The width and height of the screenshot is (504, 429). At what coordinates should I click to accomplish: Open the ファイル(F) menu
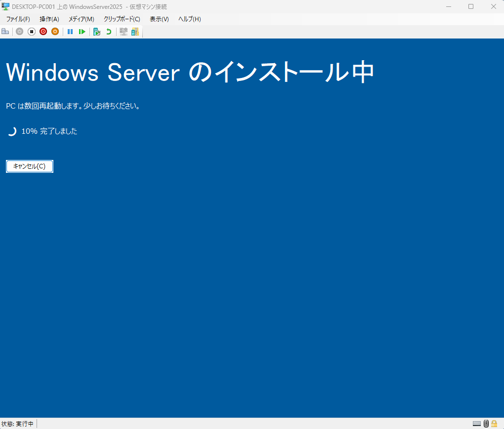[18, 19]
